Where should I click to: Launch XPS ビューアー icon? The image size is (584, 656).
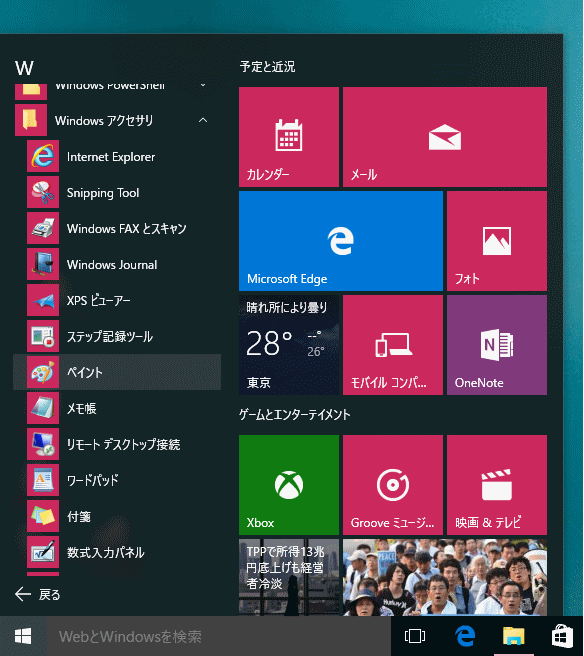coord(43,300)
